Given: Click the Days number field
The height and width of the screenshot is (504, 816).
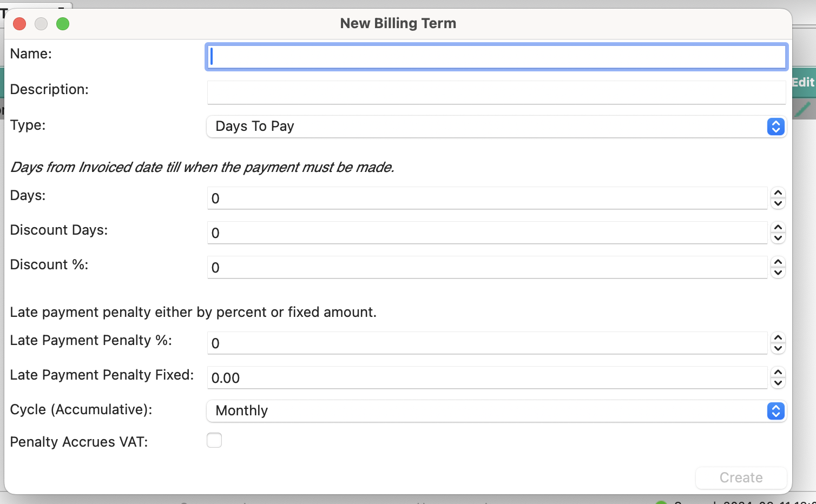Looking at the screenshot, I should (487, 198).
